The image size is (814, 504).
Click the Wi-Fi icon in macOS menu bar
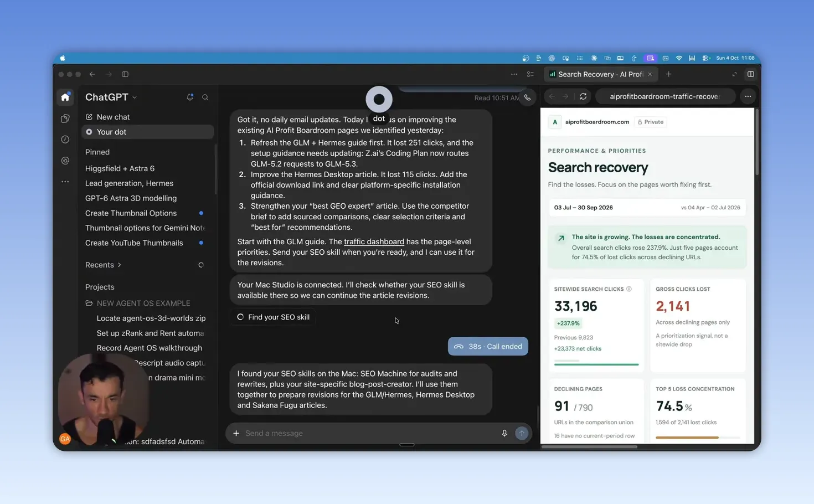pyautogui.click(x=679, y=58)
